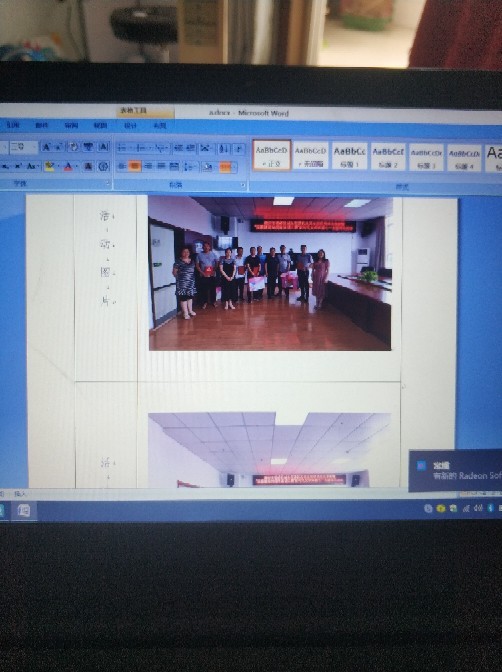The width and height of the screenshot is (502, 672).
Task: Apply the 标题 2 style
Action: [x=388, y=156]
